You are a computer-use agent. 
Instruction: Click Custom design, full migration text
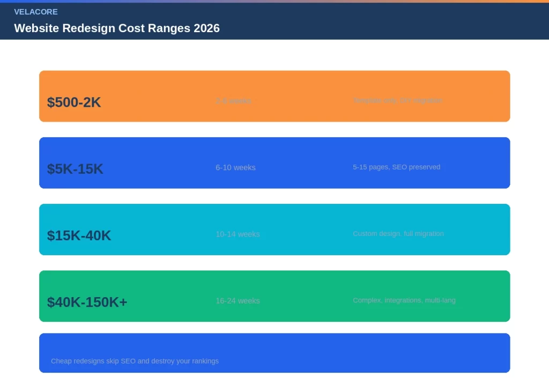[398, 234]
